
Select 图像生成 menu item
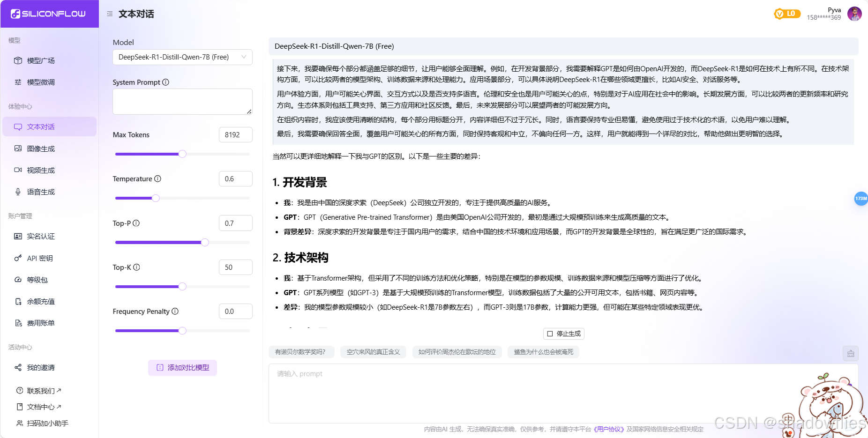point(49,148)
